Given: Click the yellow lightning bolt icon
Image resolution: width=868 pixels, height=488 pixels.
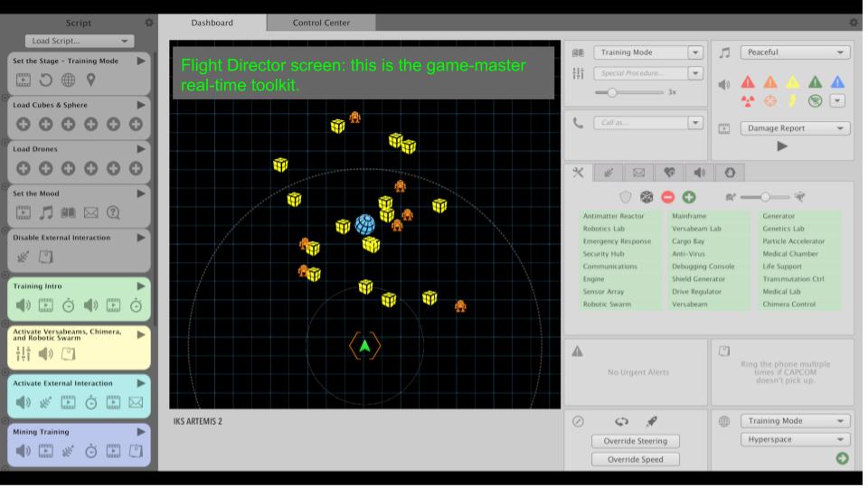Looking at the screenshot, I should (x=793, y=101).
